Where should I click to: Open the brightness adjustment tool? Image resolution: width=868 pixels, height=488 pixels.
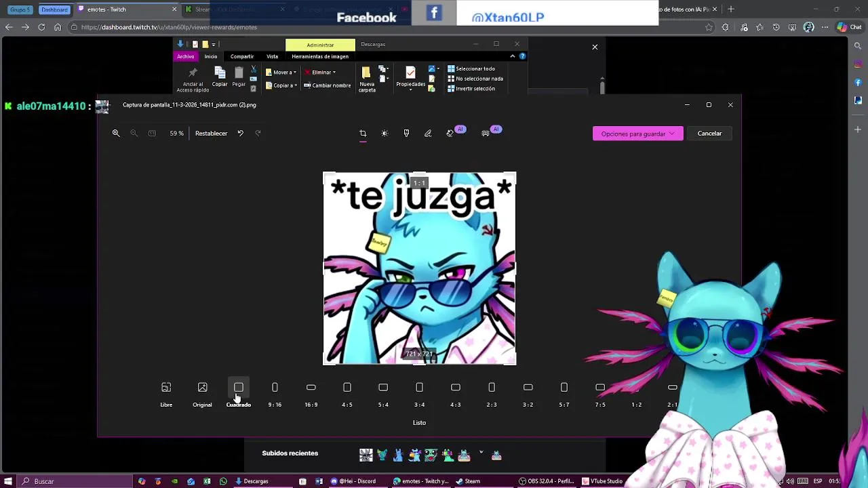(x=384, y=134)
